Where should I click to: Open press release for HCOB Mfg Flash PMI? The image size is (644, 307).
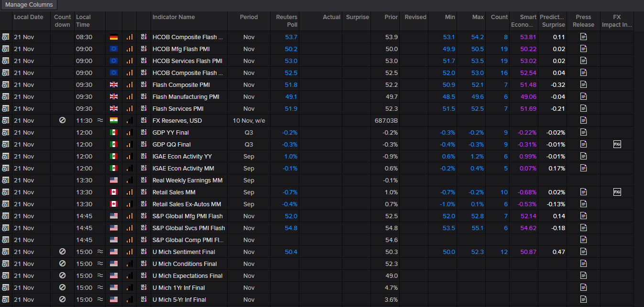point(583,49)
